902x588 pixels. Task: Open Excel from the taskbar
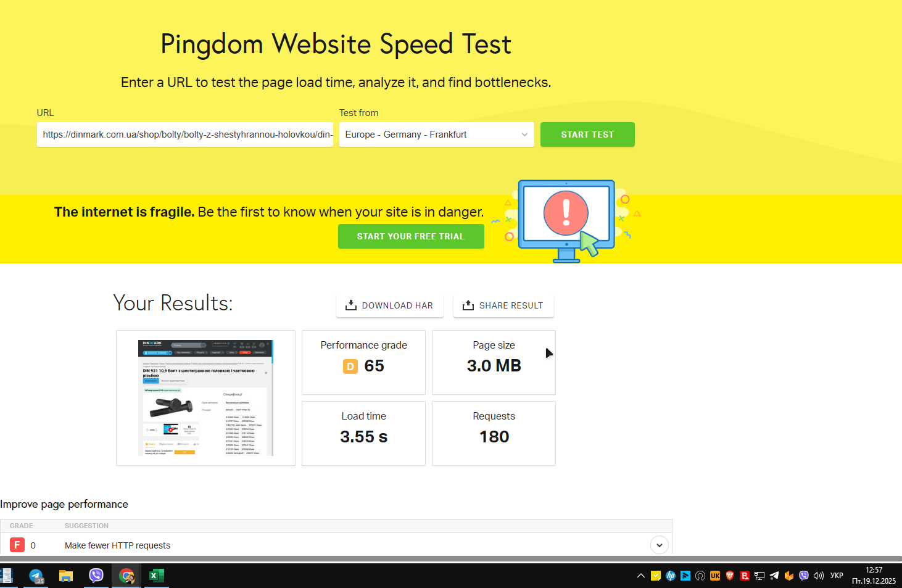157,576
